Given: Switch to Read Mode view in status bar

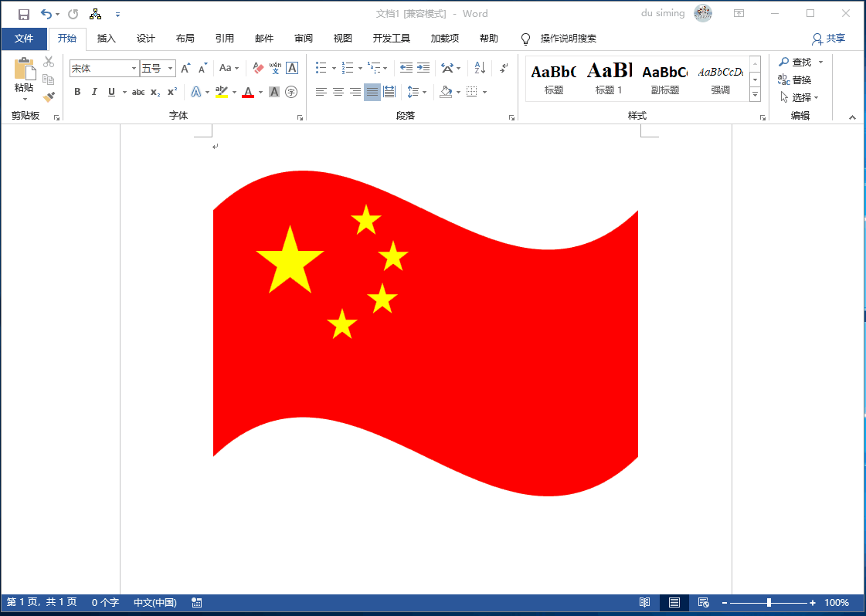Looking at the screenshot, I should [644, 602].
